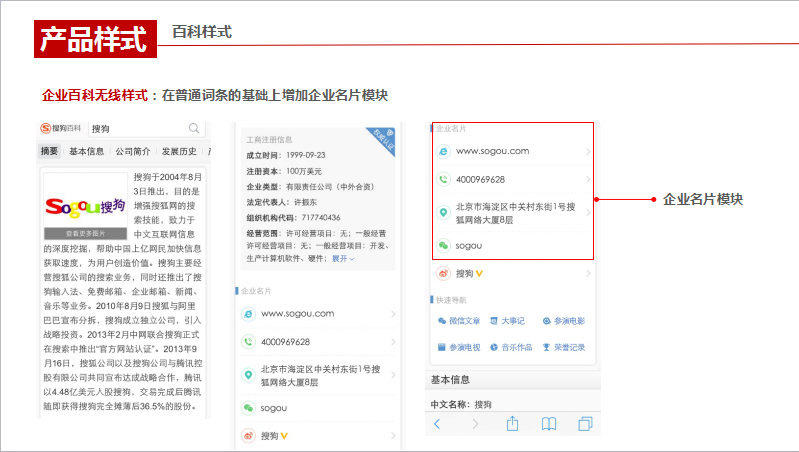Click the search magnifier icon in Sogou Baike
Viewport: 799px width, 452px height.
194,128
